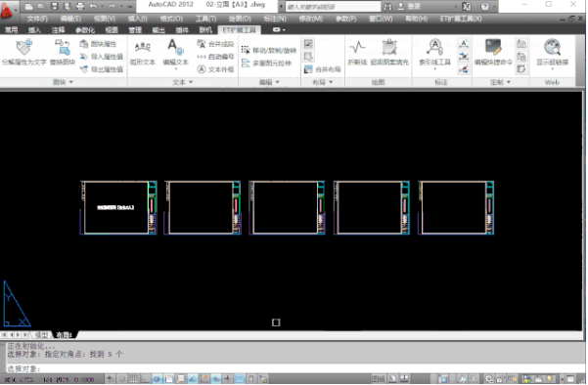Toggle grid display in status bar
588x385 pixels.
point(134,379)
